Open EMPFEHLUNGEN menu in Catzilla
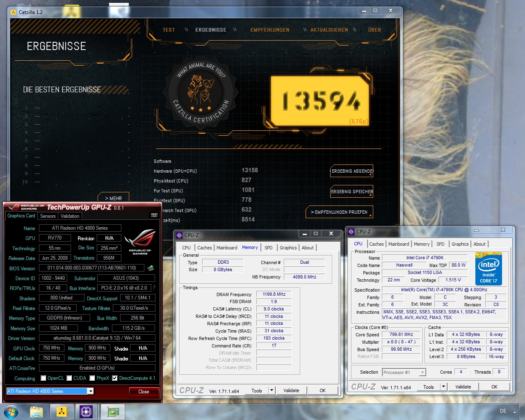This screenshot has width=525, height=420. pyautogui.click(x=270, y=30)
